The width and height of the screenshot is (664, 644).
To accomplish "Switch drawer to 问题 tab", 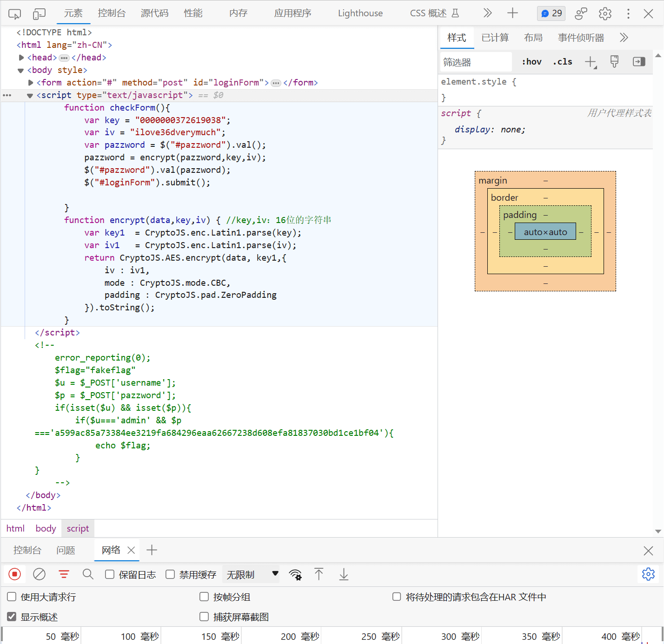I will click(x=66, y=550).
